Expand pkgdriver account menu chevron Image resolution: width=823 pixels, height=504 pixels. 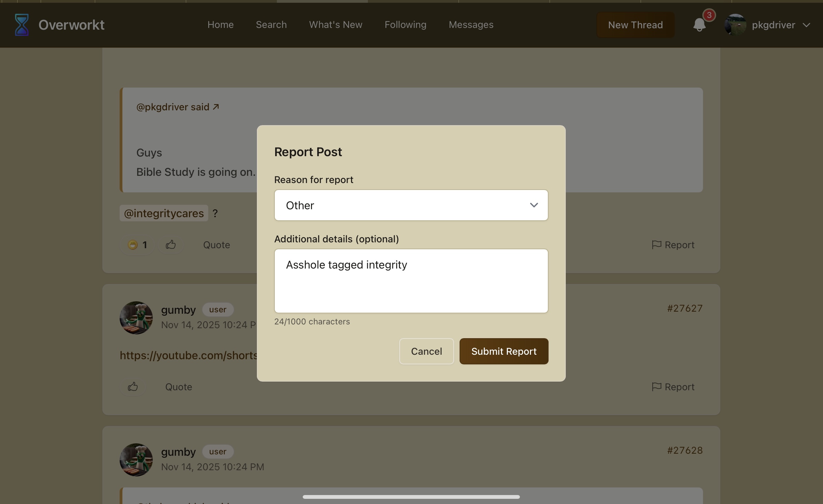tap(806, 25)
